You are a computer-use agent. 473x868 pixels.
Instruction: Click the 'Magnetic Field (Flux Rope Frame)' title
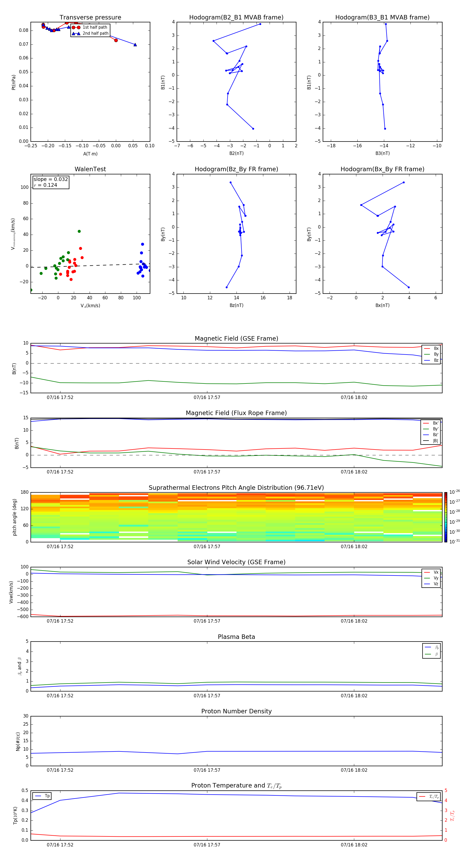pos(236,413)
